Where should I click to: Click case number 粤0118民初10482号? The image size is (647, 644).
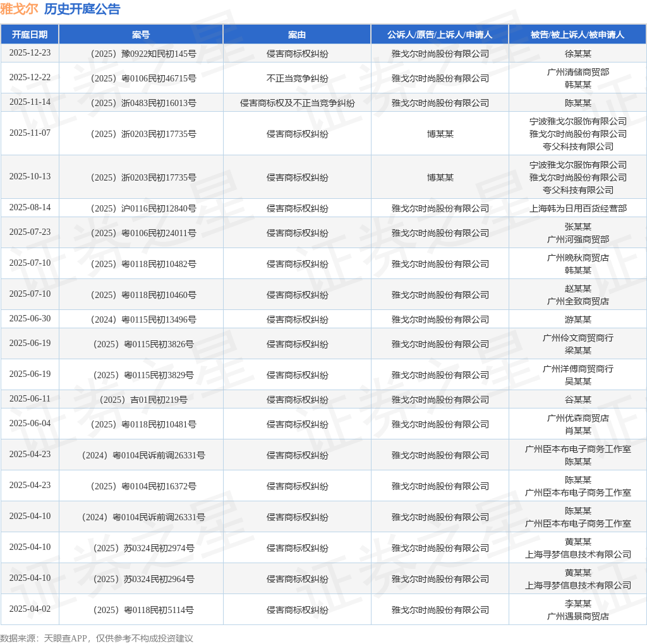click(159, 264)
